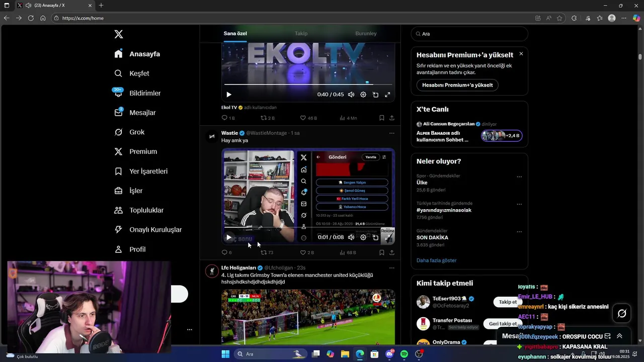View analytics of the Ekol TV post
This screenshot has width=644, height=362.
pos(348,118)
